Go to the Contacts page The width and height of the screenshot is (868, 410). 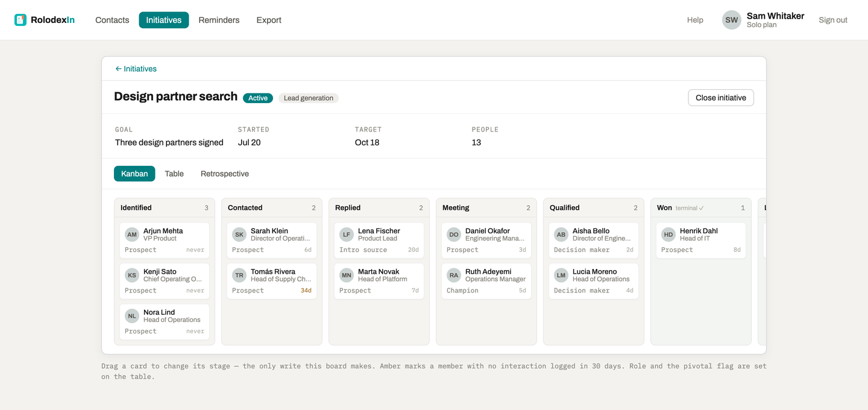112,20
